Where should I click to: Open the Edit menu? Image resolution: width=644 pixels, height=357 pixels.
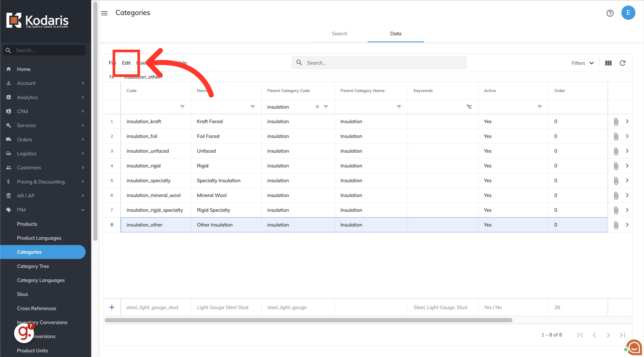tap(126, 63)
